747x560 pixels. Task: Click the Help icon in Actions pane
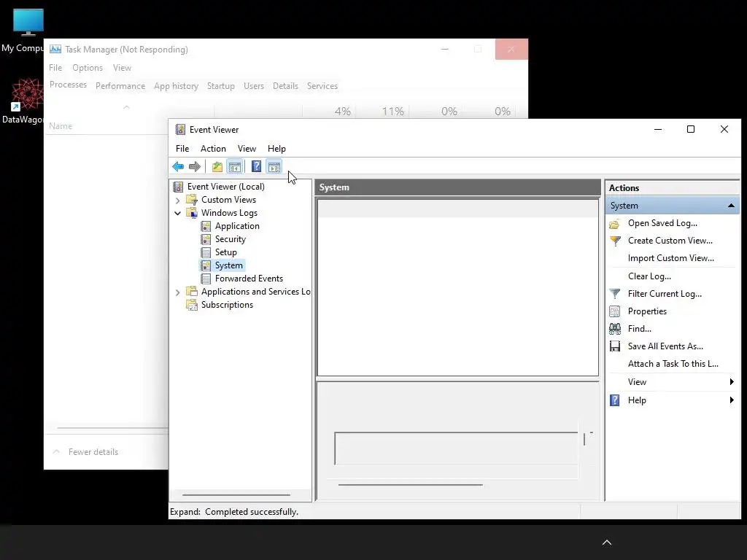pyautogui.click(x=615, y=400)
